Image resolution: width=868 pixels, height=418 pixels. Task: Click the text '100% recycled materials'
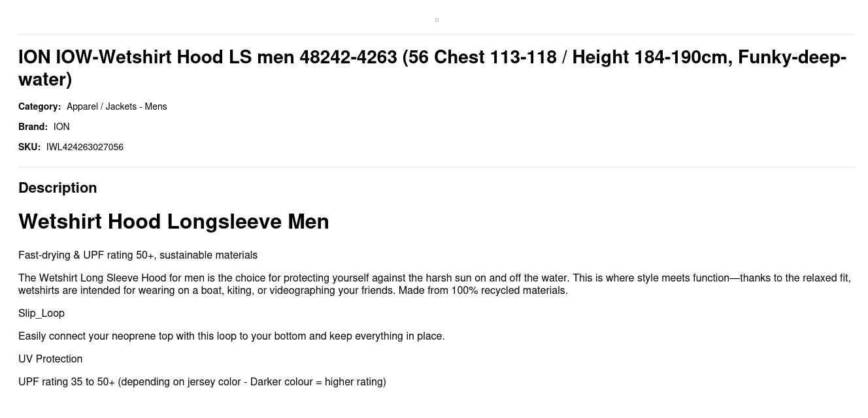coord(509,290)
